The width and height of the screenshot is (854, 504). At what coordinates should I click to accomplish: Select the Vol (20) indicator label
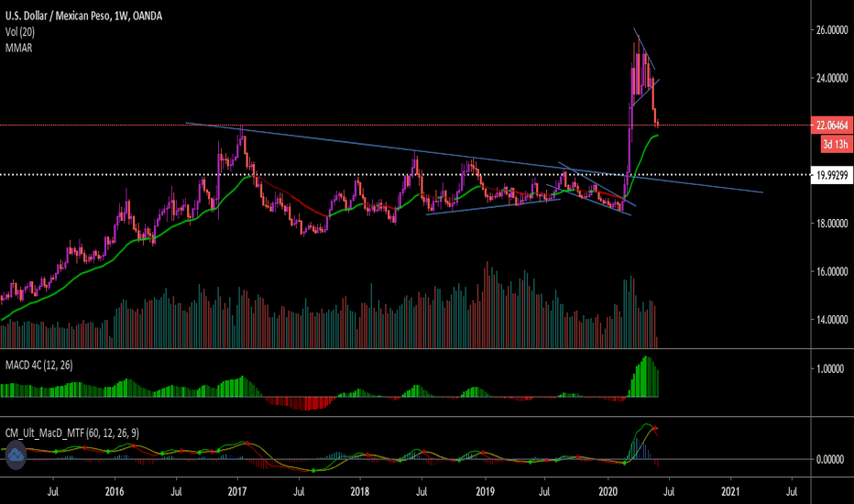click(20, 32)
